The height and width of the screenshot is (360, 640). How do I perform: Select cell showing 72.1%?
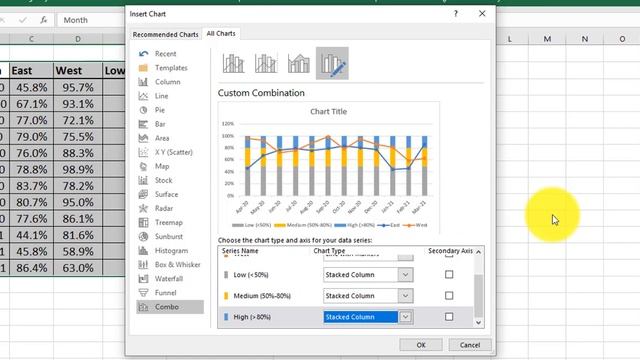click(x=78, y=120)
